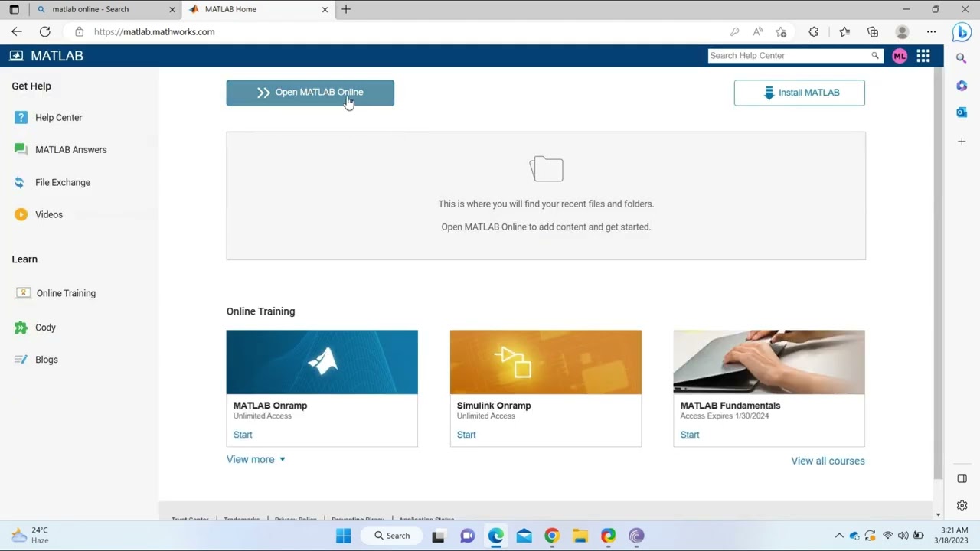980x551 pixels.
Task: Open the Videos link
Action: pos(49,214)
